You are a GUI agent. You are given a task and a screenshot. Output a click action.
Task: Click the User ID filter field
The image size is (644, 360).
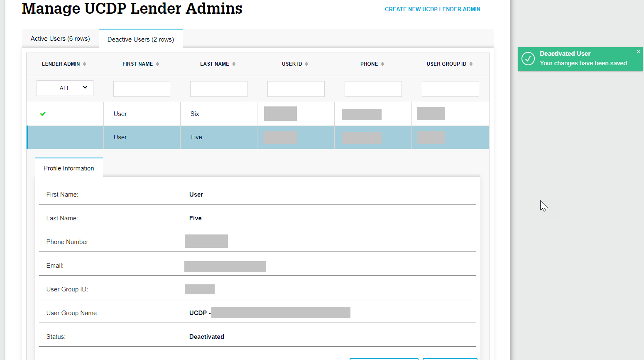tap(296, 89)
